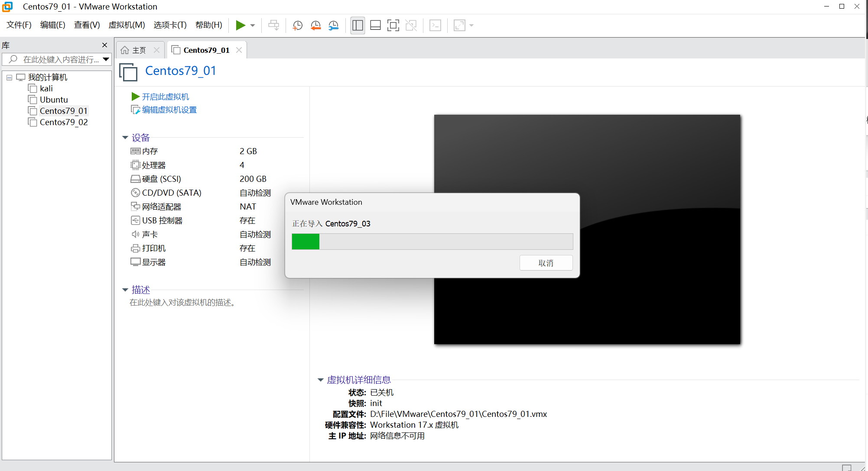
Task: Select Centos79_02 in the library tree
Action: tap(64, 122)
